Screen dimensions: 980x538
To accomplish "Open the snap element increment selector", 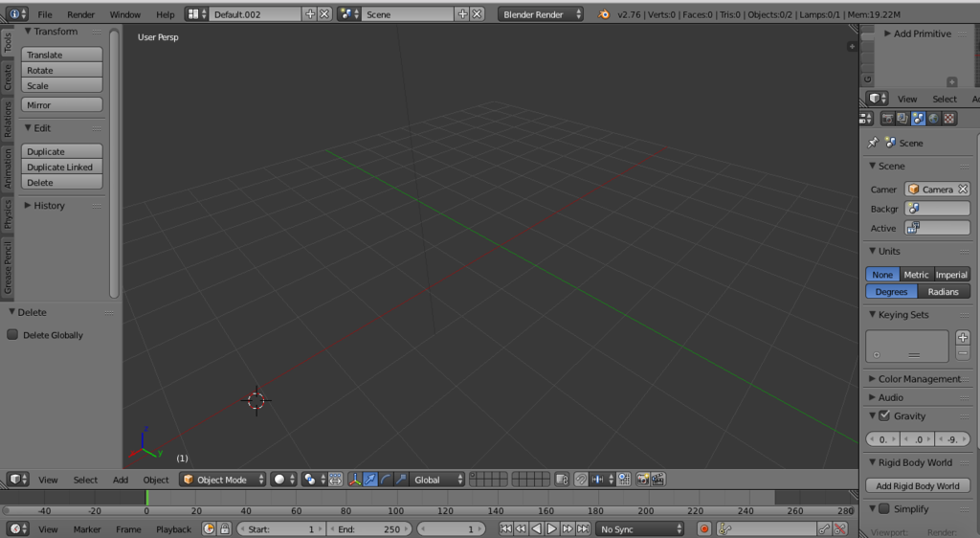I will point(602,480).
